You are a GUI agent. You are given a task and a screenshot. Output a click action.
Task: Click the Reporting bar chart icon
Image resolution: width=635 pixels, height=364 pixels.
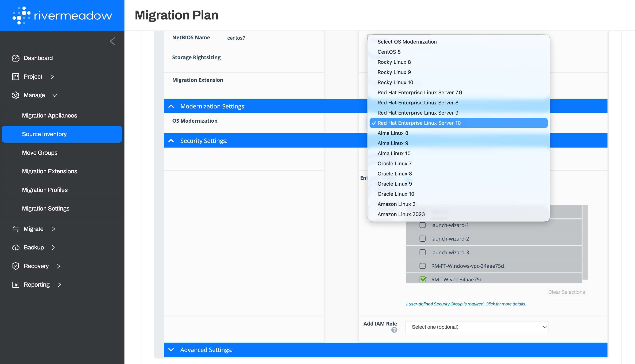point(15,285)
